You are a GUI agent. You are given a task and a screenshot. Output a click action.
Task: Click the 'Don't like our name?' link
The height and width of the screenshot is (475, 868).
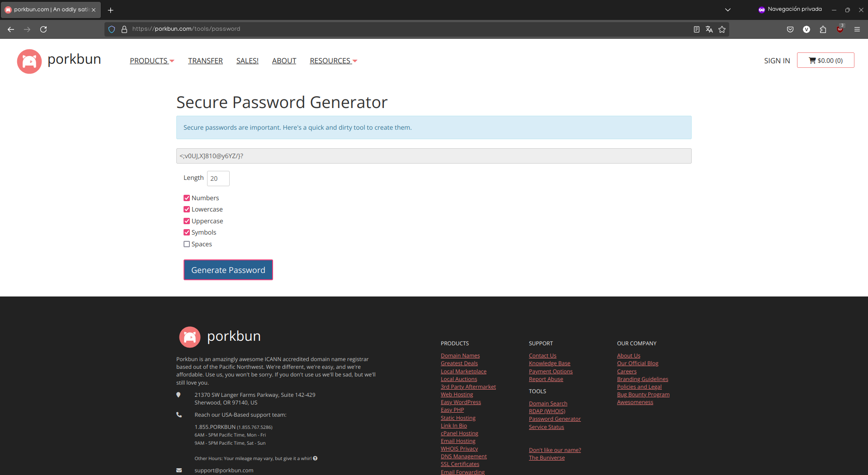point(555,450)
